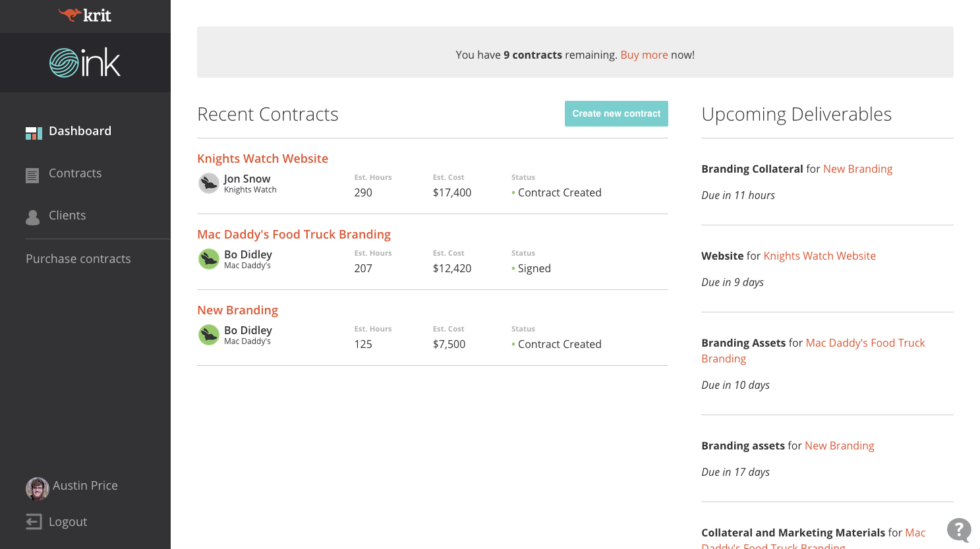Click Austin Price's avatar photo
This screenshot has height=549, width=980.
click(x=38, y=489)
